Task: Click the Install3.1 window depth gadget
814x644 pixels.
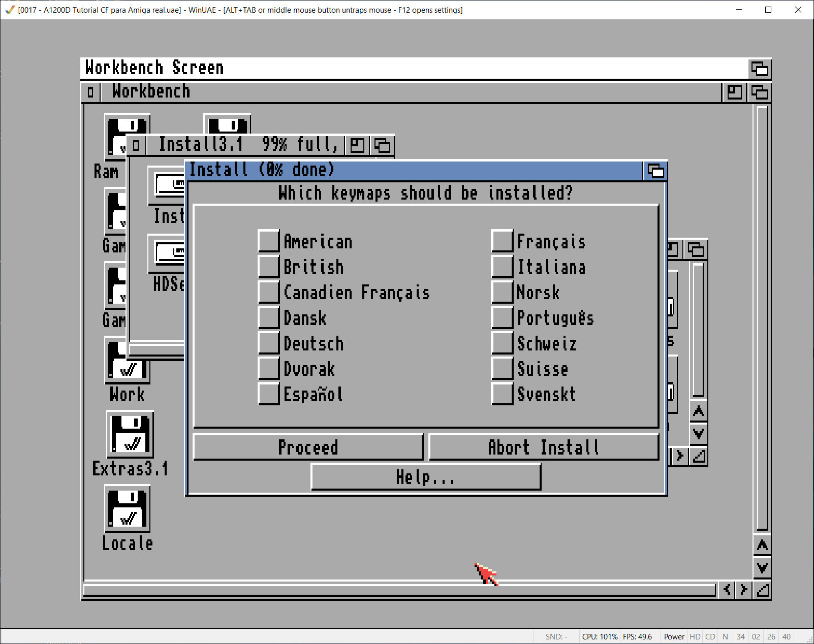Action: [x=382, y=145]
